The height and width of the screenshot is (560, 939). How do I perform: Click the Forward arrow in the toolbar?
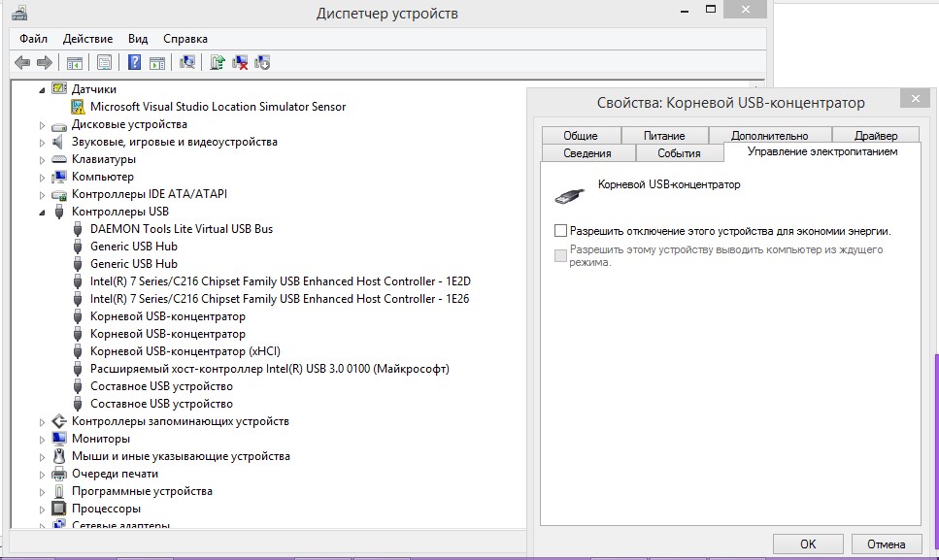tap(45, 62)
